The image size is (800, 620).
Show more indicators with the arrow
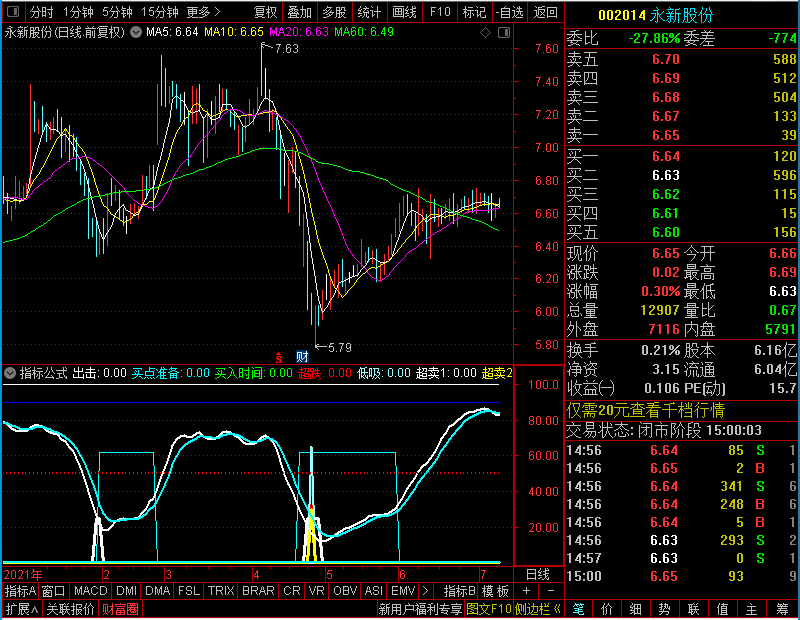(x=425, y=591)
